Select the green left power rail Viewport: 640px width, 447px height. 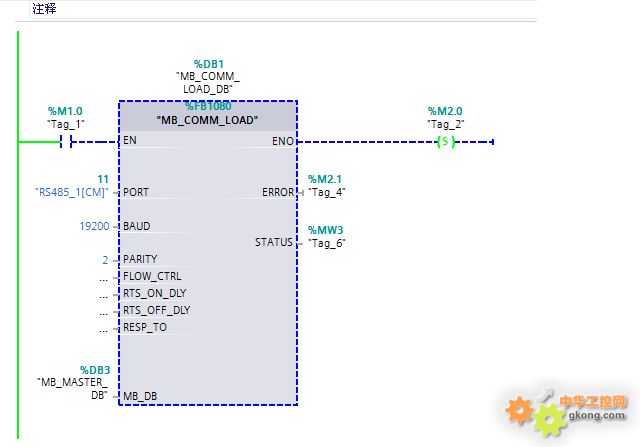pyautogui.click(x=18, y=235)
